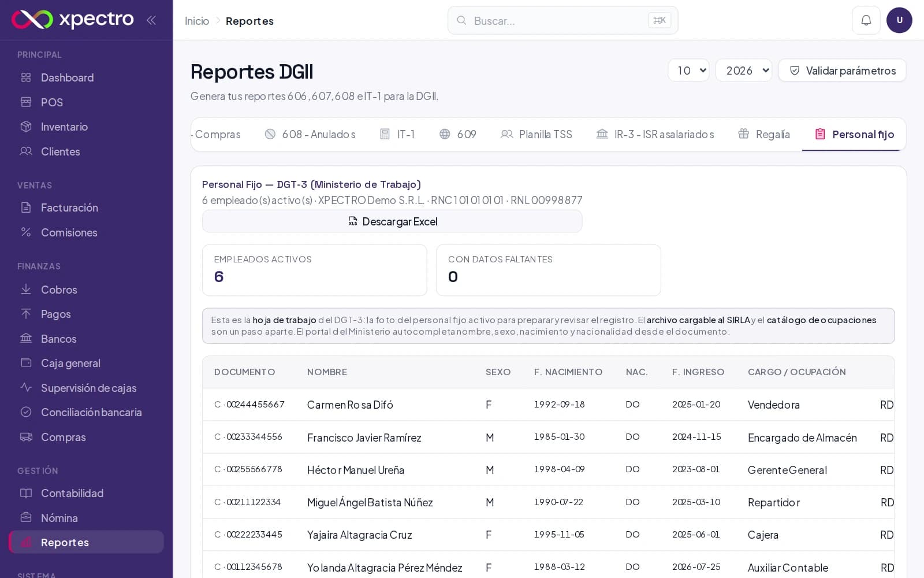Go to Inicio breadcrumb link
This screenshot has width=924, height=578.
pyautogui.click(x=197, y=21)
